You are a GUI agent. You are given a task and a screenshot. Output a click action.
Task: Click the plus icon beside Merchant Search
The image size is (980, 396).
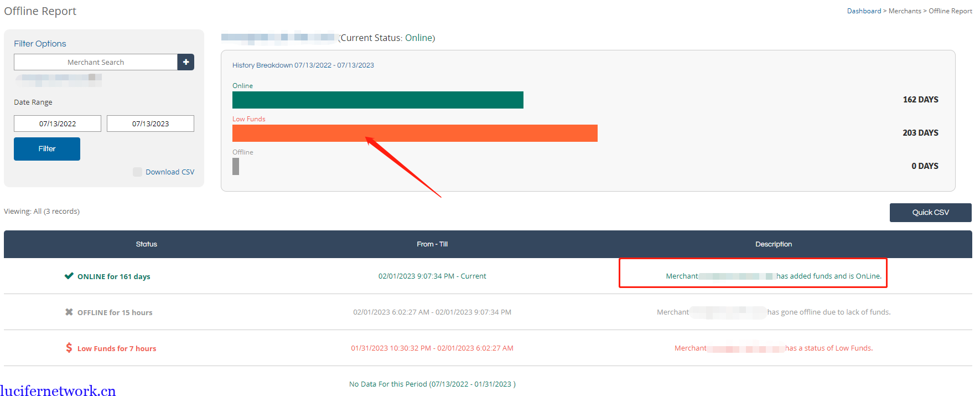coord(186,62)
